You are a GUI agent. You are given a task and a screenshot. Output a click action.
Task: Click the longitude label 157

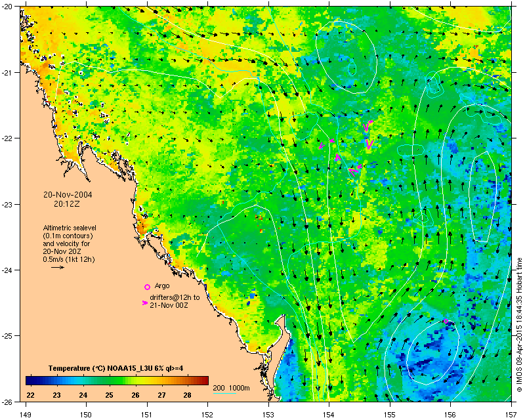(x=512, y=414)
